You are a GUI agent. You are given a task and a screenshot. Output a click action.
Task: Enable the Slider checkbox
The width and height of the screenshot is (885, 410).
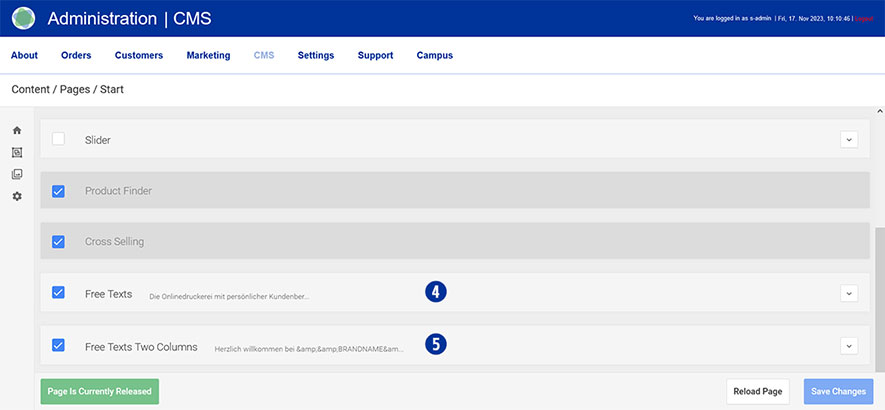(x=58, y=139)
